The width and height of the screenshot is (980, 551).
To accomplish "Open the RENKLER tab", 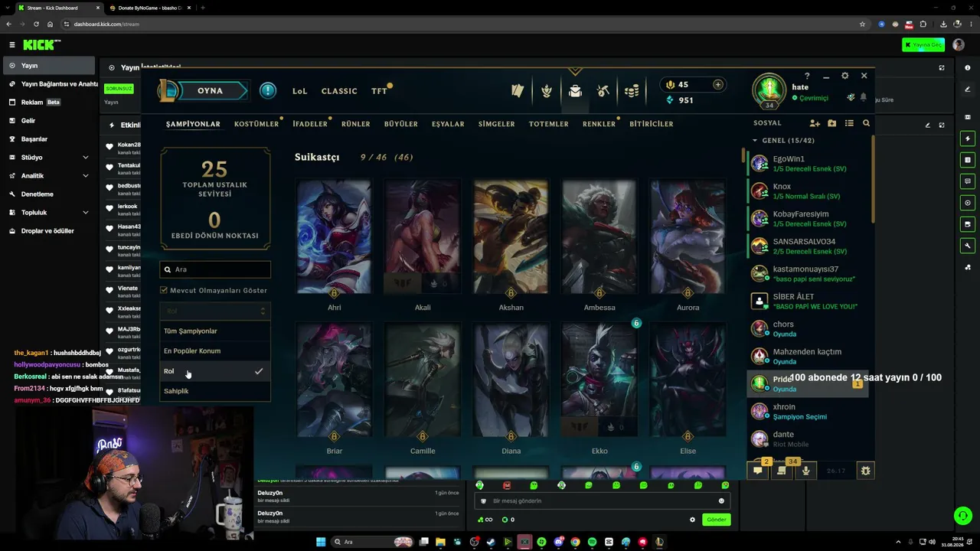I will coord(599,124).
